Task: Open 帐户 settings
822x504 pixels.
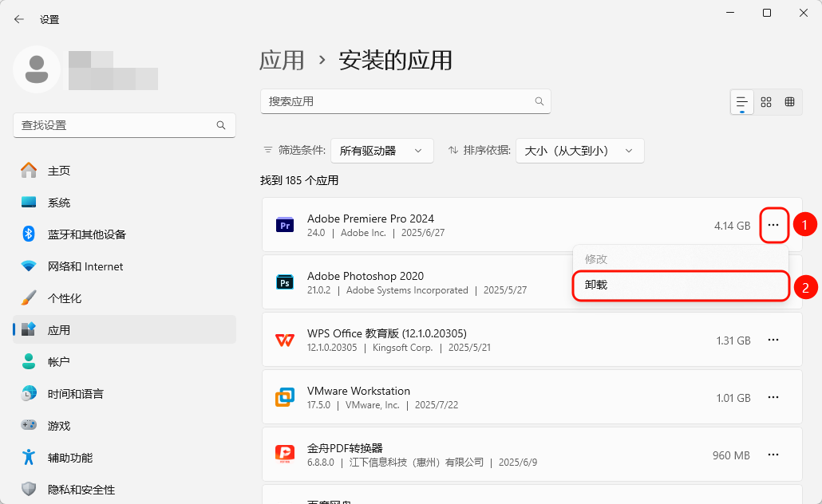Action: click(124, 361)
